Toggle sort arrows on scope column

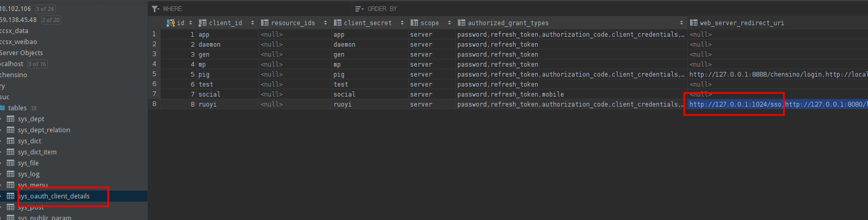click(449, 23)
